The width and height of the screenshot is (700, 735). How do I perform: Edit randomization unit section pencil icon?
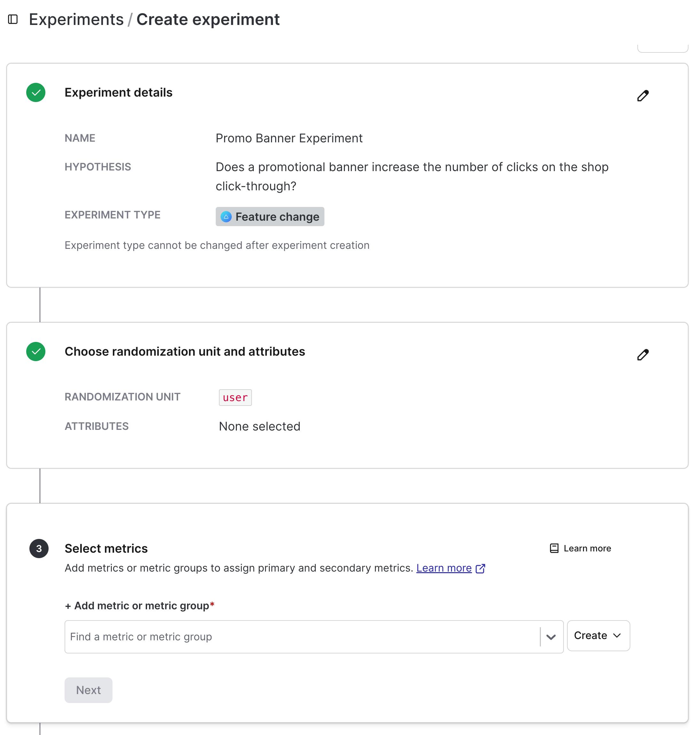[642, 355]
